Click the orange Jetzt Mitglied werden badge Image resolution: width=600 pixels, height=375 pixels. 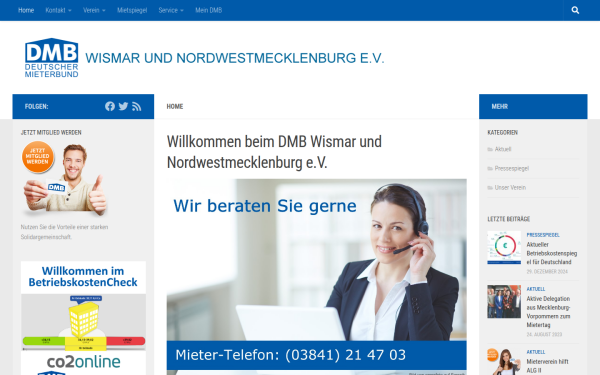click(38, 157)
